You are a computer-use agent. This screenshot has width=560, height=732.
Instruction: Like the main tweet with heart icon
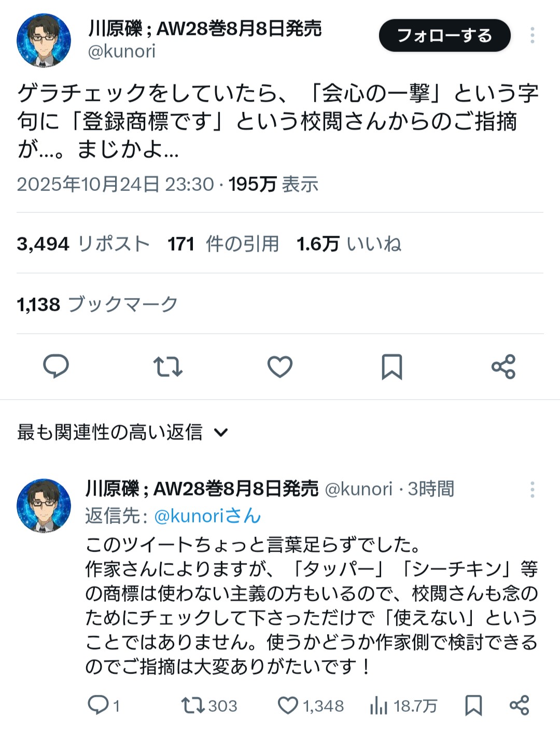tap(280, 366)
